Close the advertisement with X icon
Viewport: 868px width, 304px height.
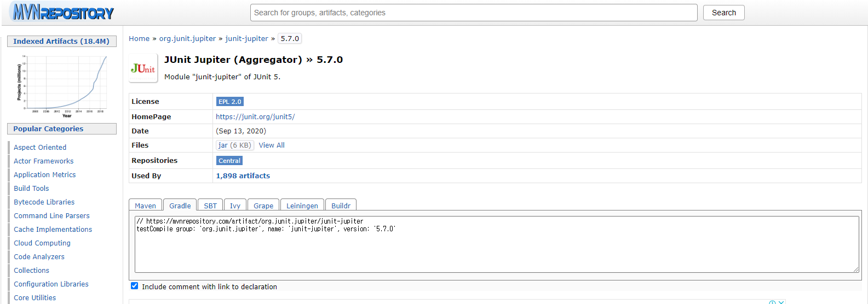[x=781, y=302]
